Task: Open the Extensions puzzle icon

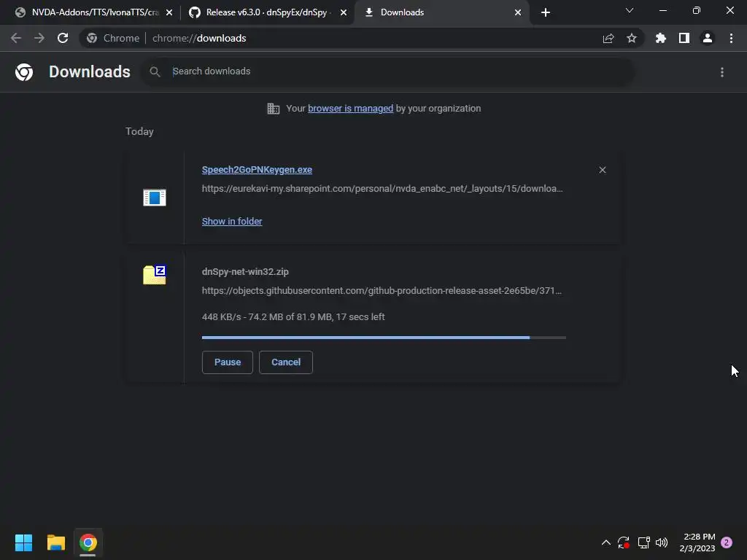Action: [660, 38]
